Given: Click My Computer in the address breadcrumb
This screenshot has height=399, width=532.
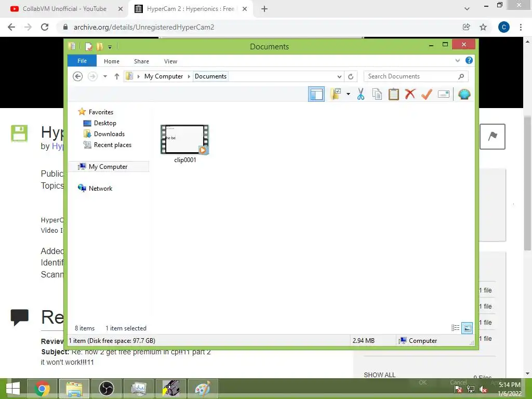Looking at the screenshot, I should (164, 76).
